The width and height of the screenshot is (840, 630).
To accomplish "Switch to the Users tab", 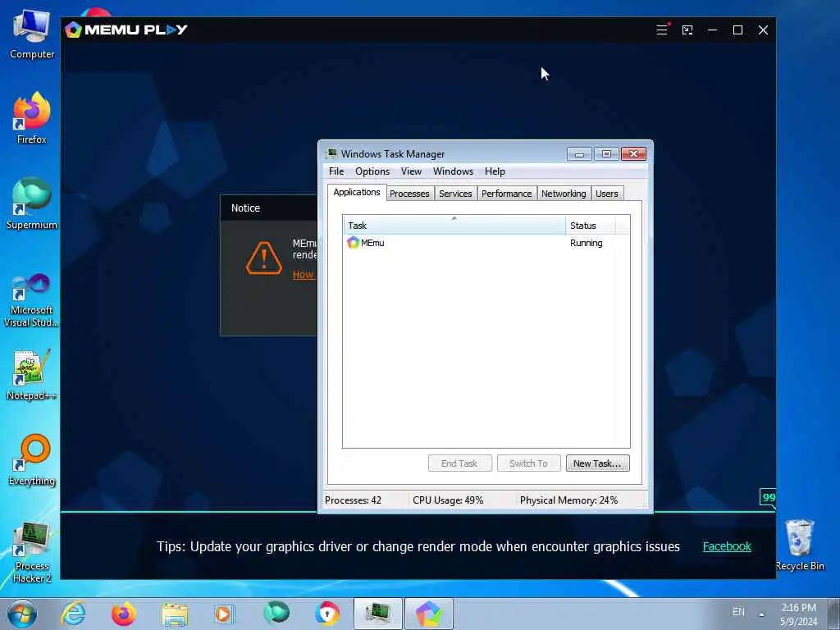I will point(607,194).
